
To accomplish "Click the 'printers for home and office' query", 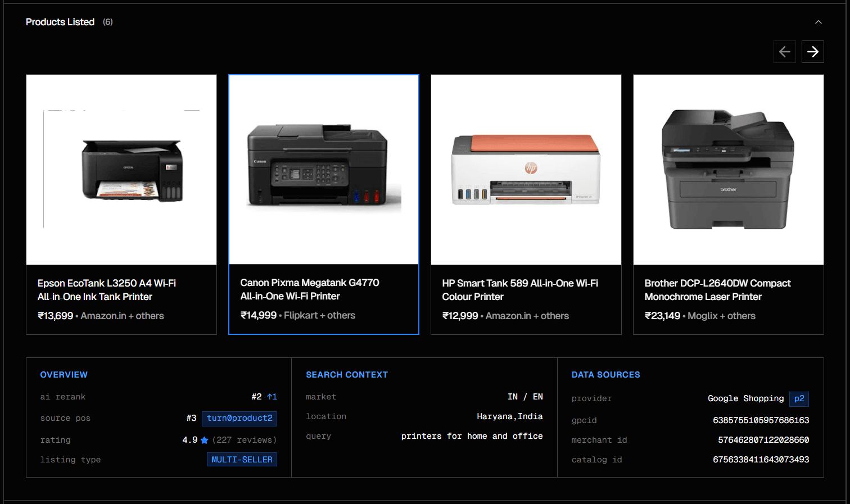I will (x=472, y=436).
